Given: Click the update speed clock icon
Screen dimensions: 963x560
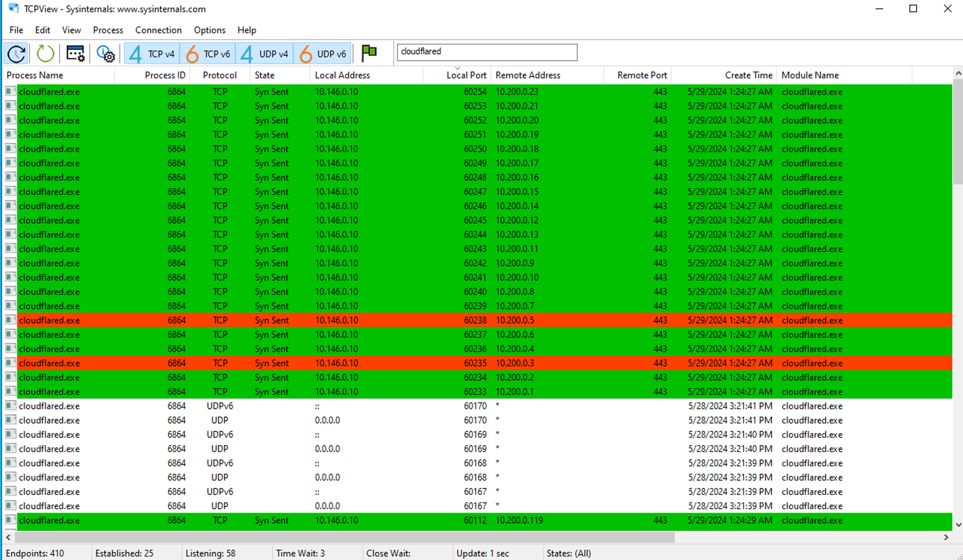Looking at the screenshot, I should (16, 53).
